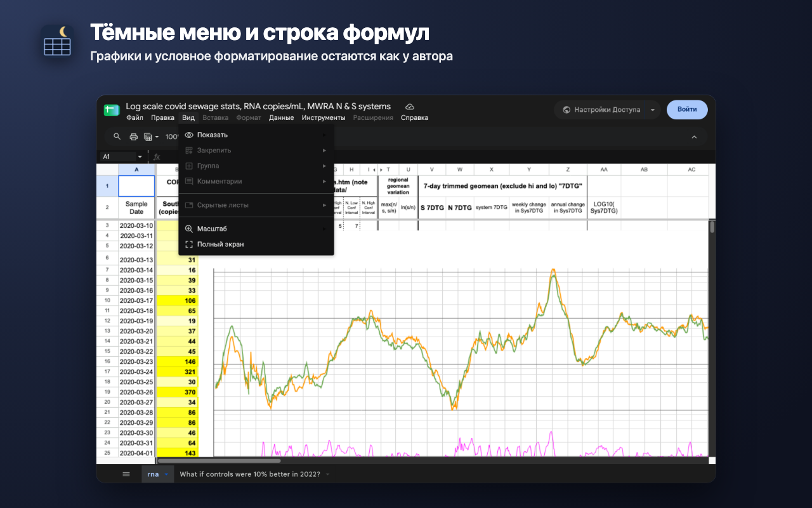Viewport: 812px width, 508px height.
Task: Click the date cell 2020-03-17
Action: click(x=136, y=300)
